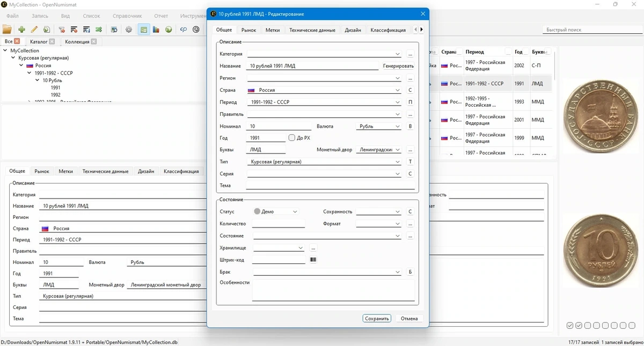Open the Формат dropdown in dialog
Image resolution: width=644 pixels, height=346 pixels.
pyautogui.click(x=379, y=224)
